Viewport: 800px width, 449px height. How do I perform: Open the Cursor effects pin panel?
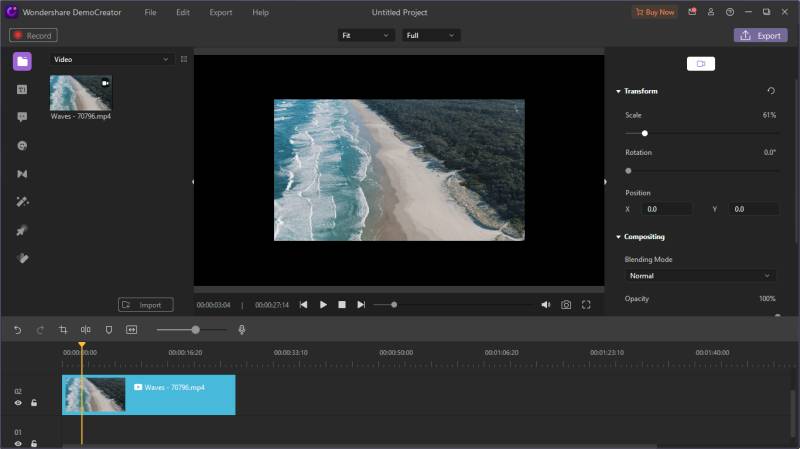[22, 231]
